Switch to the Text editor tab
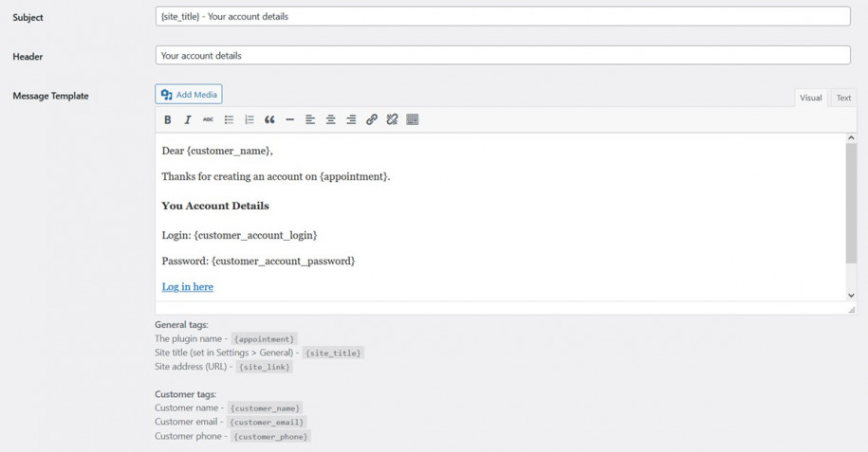The width and height of the screenshot is (868, 452). click(x=843, y=98)
